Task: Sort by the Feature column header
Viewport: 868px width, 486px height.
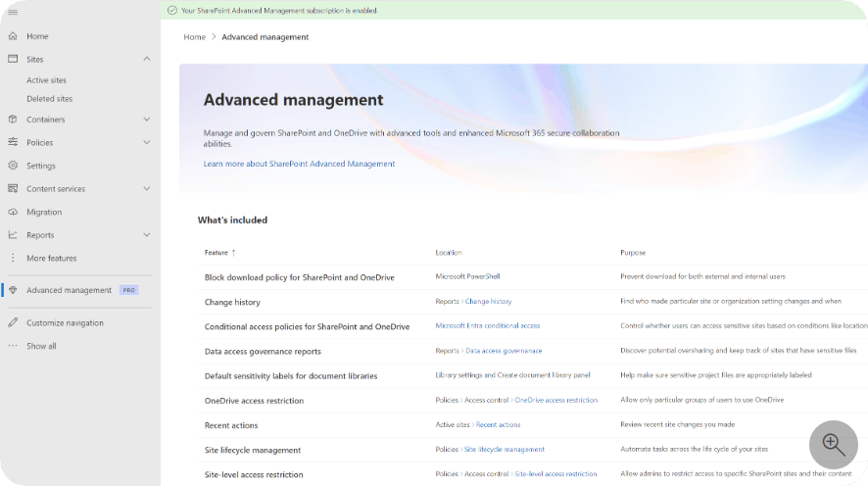Action: click(x=216, y=253)
